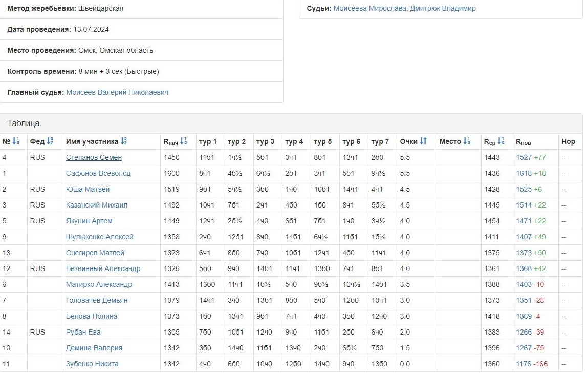Open Зубенко Никита player page
This screenshot has width=588, height=373.
tap(92, 364)
